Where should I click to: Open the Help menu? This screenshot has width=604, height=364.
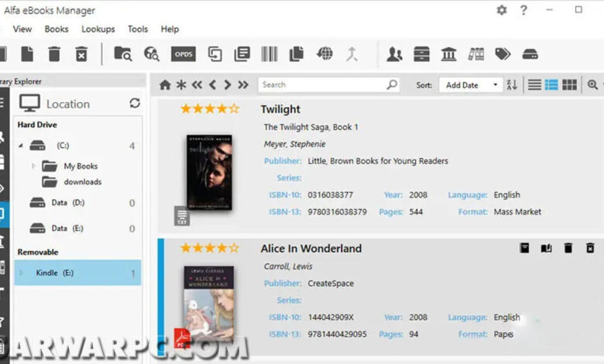click(170, 29)
